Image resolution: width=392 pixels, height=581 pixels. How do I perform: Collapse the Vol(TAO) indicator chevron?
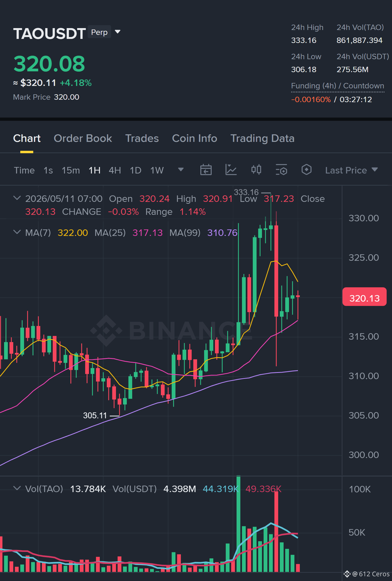17,488
